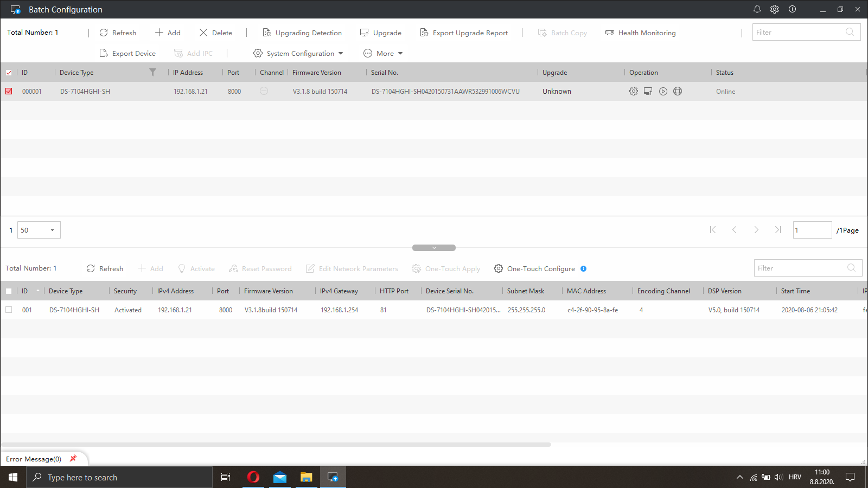Click the live view play icon
Viewport: 868px width, 488px height.
point(663,91)
